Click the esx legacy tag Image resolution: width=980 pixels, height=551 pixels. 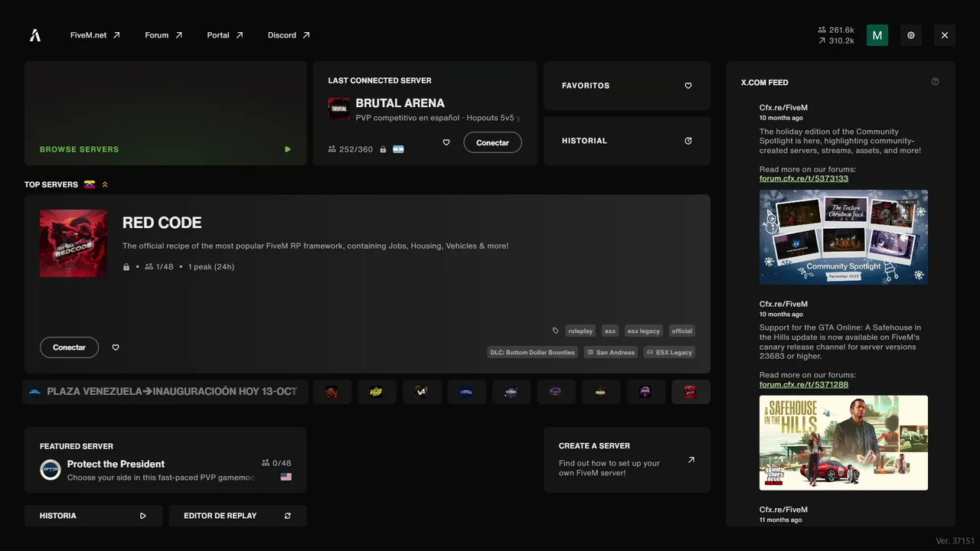(643, 331)
